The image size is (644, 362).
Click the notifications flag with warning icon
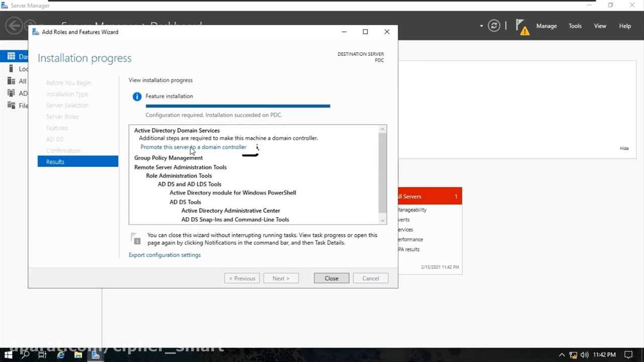coord(522,27)
